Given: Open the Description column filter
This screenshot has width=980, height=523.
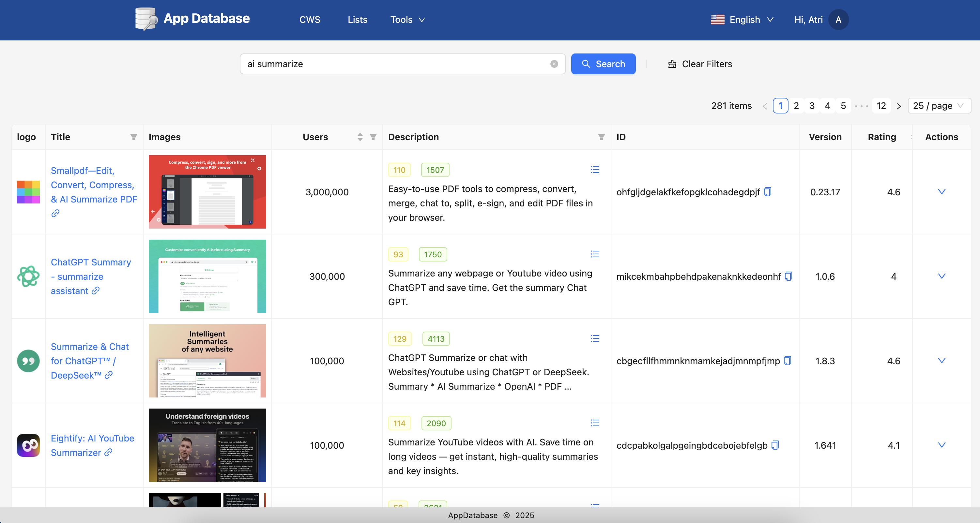Looking at the screenshot, I should pos(602,137).
